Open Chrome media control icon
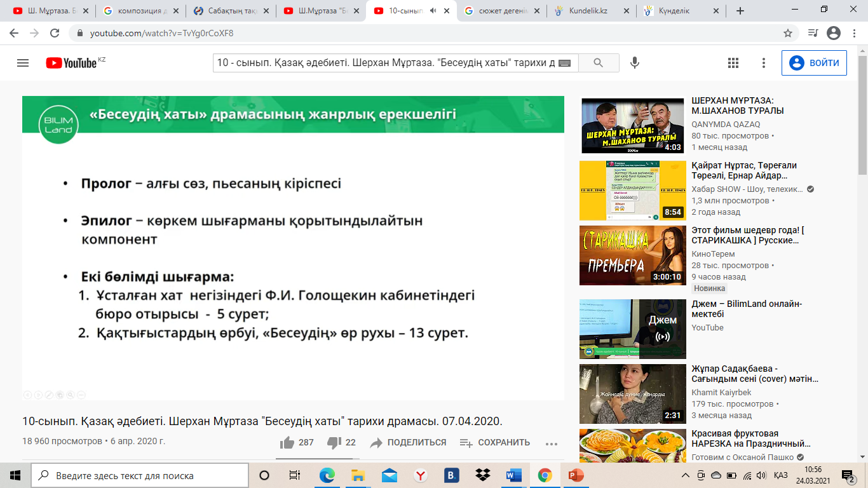The width and height of the screenshot is (868, 488). point(813,33)
